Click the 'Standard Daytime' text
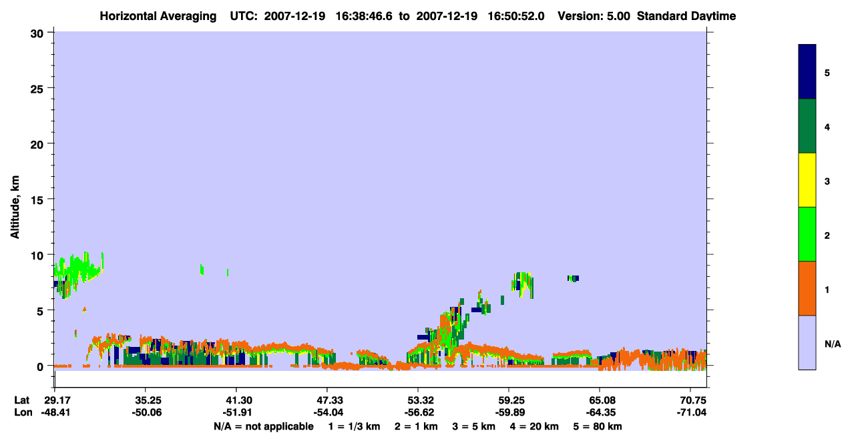Screen dimensions: 868x445 (x=687, y=16)
